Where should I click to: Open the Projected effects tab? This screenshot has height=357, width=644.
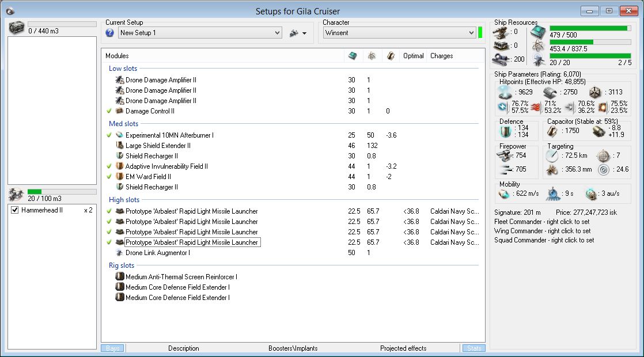tap(403, 348)
